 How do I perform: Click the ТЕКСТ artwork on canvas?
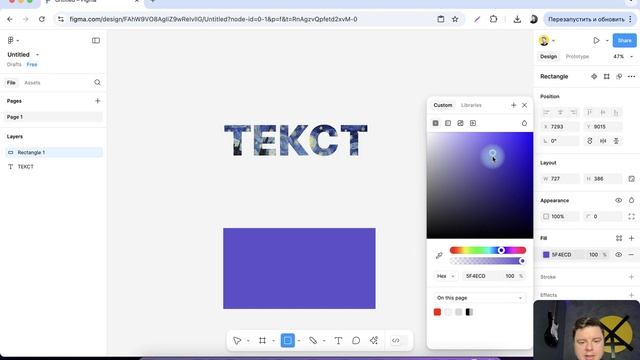(296, 140)
